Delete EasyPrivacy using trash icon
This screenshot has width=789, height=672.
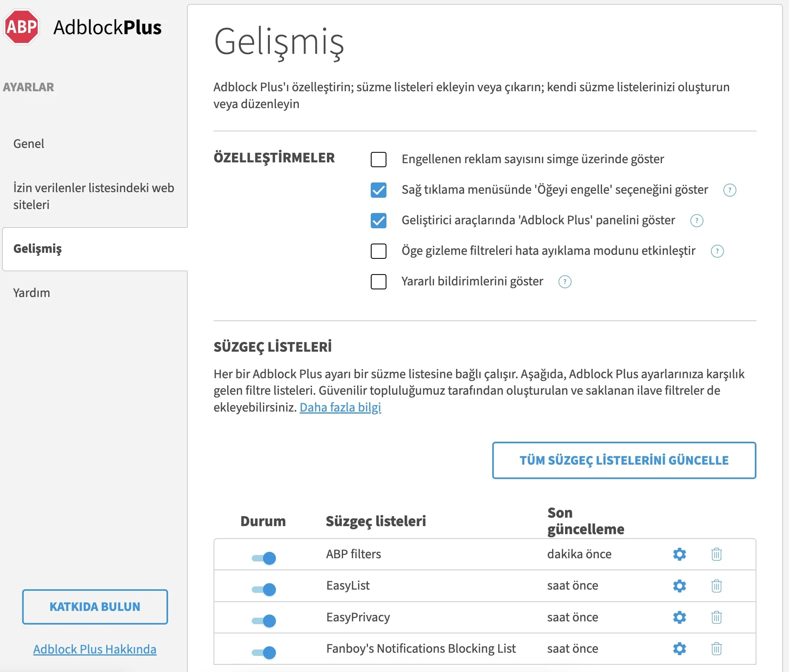pyautogui.click(x=716, y=617)
